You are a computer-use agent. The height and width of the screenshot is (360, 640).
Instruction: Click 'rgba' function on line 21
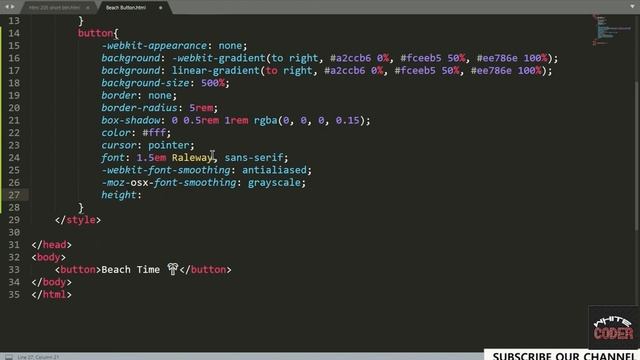(265, 120)
